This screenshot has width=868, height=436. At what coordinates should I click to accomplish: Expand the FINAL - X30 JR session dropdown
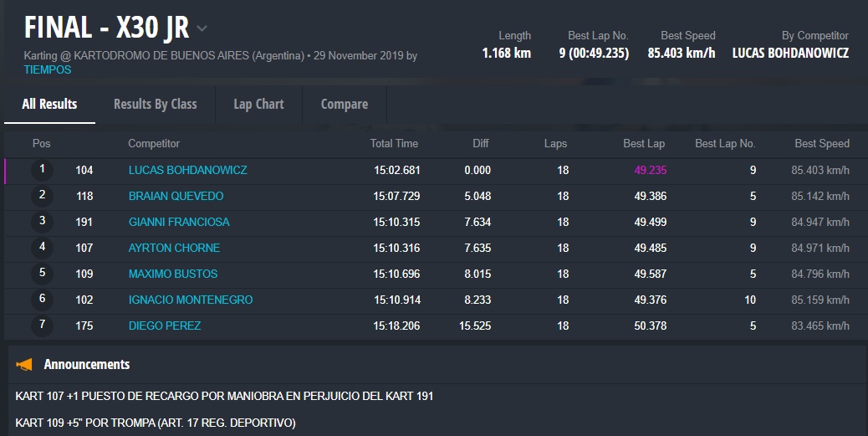point(202,29)
